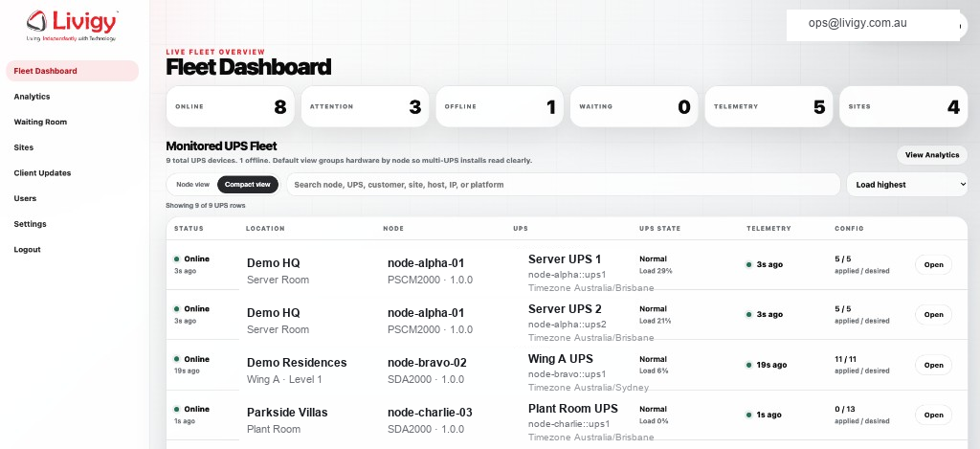The height and width of the screenshot is (449, 980).
Task: Click the Showing 9 of 9 UPS rows text
Action: click(x=206, y=205)
